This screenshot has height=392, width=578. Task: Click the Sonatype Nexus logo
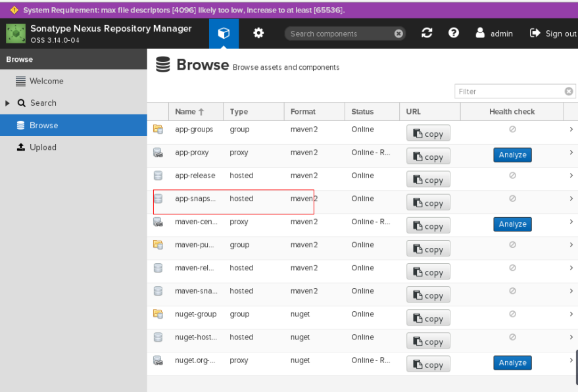pyautogui.click(x=15, y=34)
